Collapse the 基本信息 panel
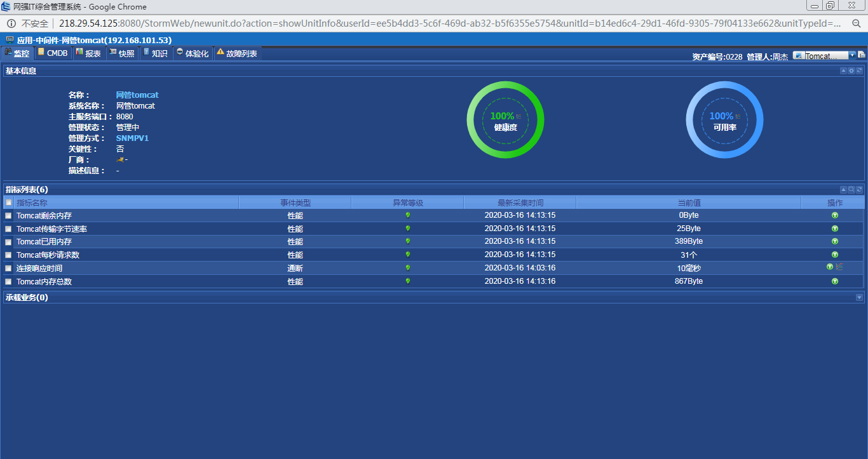 click(x=844, y=71)
